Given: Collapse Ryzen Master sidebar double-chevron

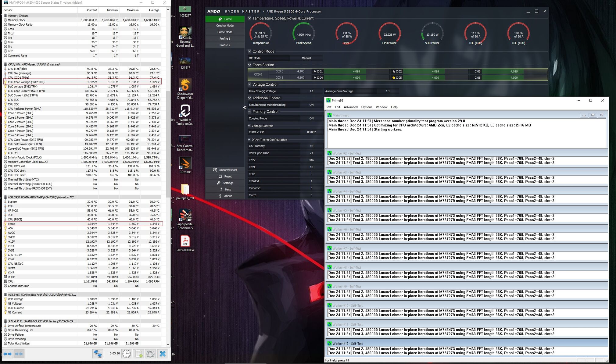Looking at the screenshot, I should [244, 108].
